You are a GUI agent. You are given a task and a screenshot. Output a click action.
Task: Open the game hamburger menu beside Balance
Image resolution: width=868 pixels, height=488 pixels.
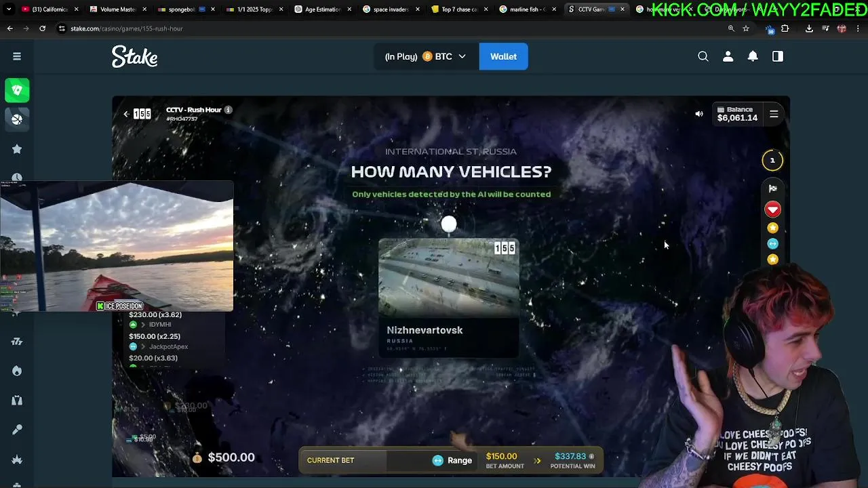(774, 114)
